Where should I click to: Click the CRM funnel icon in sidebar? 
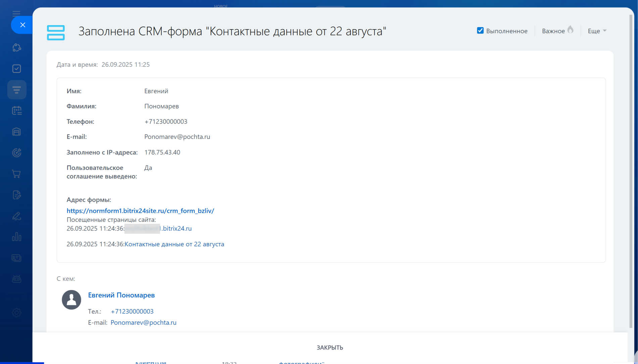click(x=17, y=90)
